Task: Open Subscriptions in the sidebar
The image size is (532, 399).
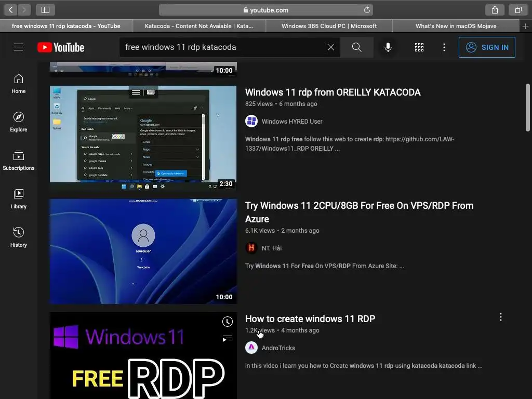Action: click(x=19, y=161)
